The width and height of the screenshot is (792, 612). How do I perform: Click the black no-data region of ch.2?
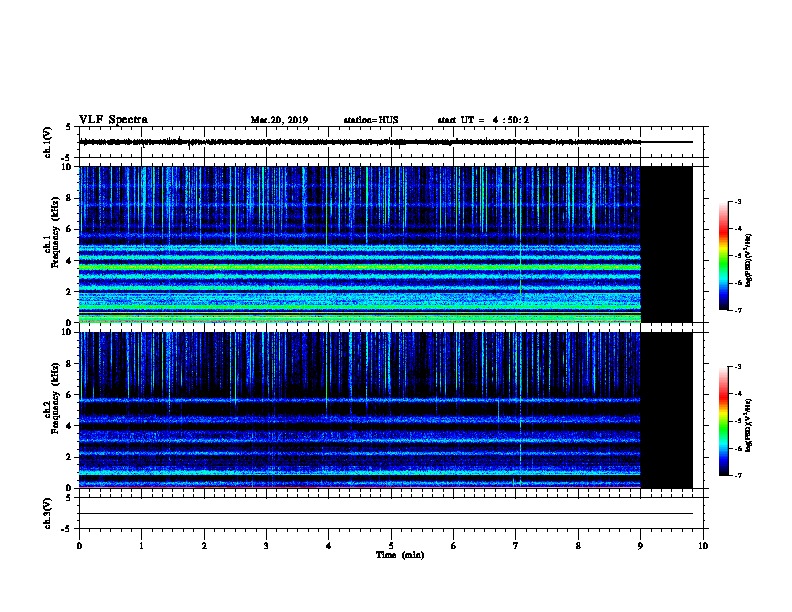(667, 410)
